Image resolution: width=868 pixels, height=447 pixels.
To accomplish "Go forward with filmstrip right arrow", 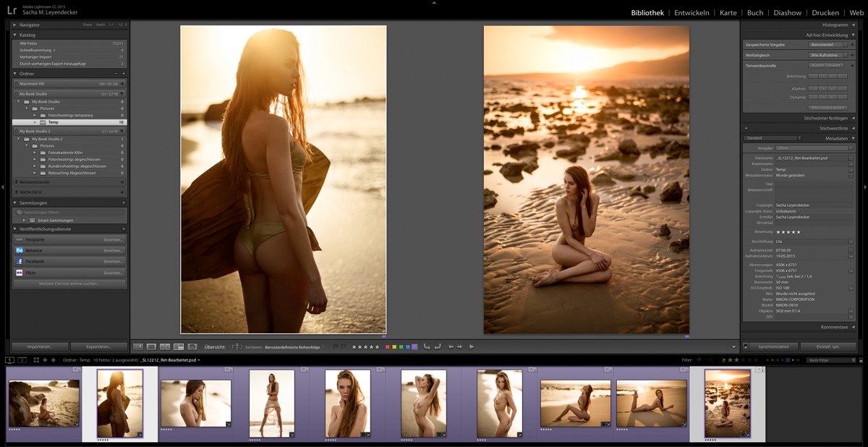I will coord(53,359).
